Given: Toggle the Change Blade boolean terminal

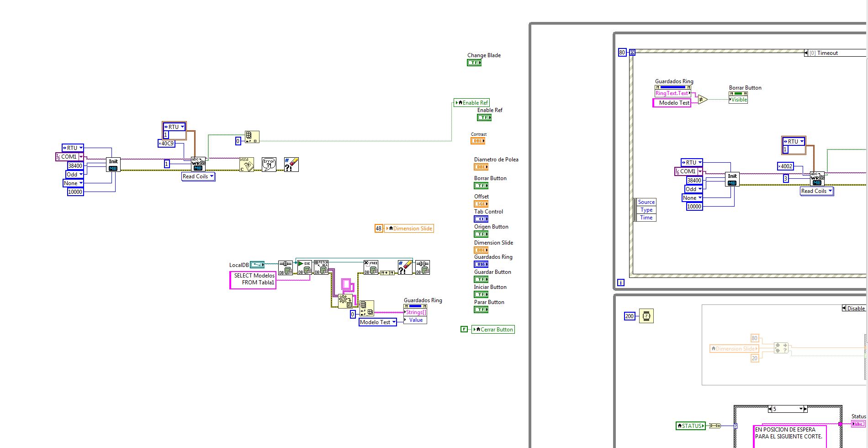Looking at the screenshot, I should [x=474, y=63].
